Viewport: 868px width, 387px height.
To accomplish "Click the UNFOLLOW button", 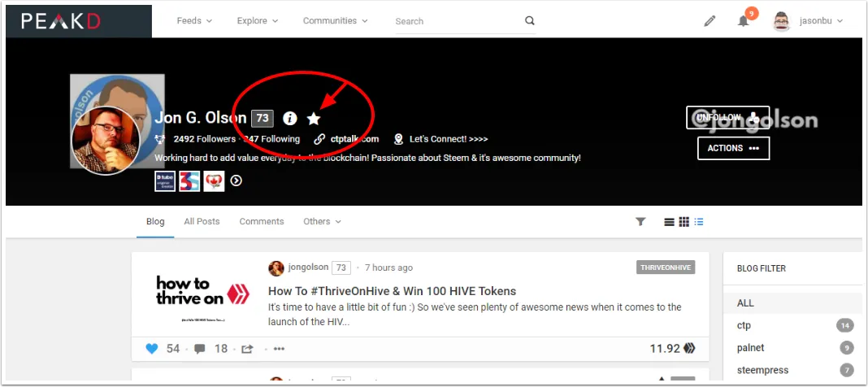I will click(727, 117).
